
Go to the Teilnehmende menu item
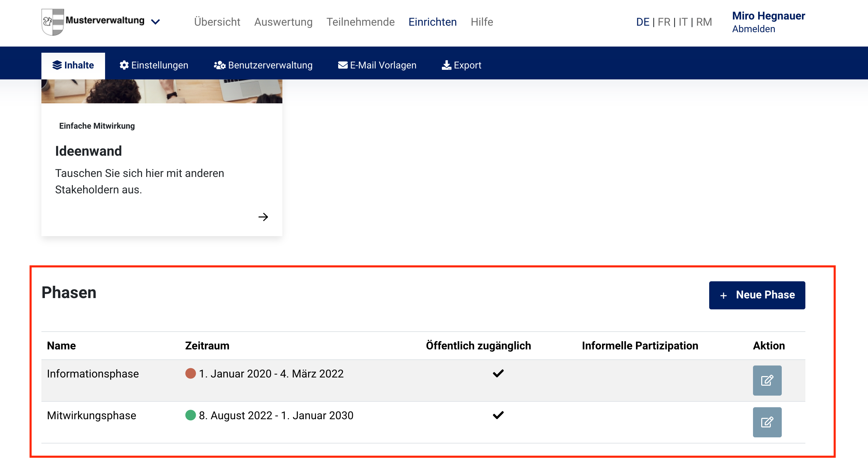pyautogui.click(x=360, y=22)
